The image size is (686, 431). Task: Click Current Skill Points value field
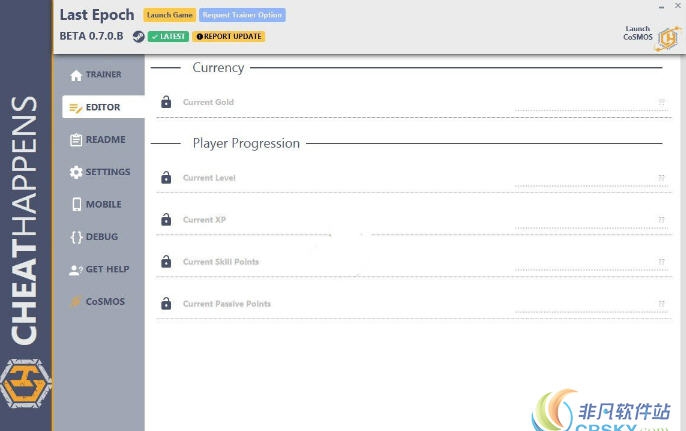[591, 263]
